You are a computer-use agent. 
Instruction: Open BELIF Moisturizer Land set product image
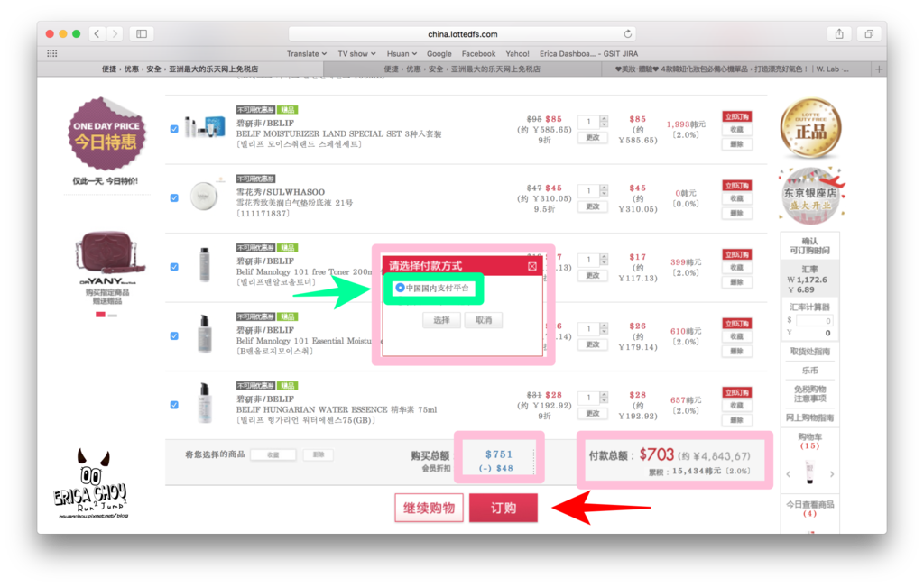click(204, 126)
